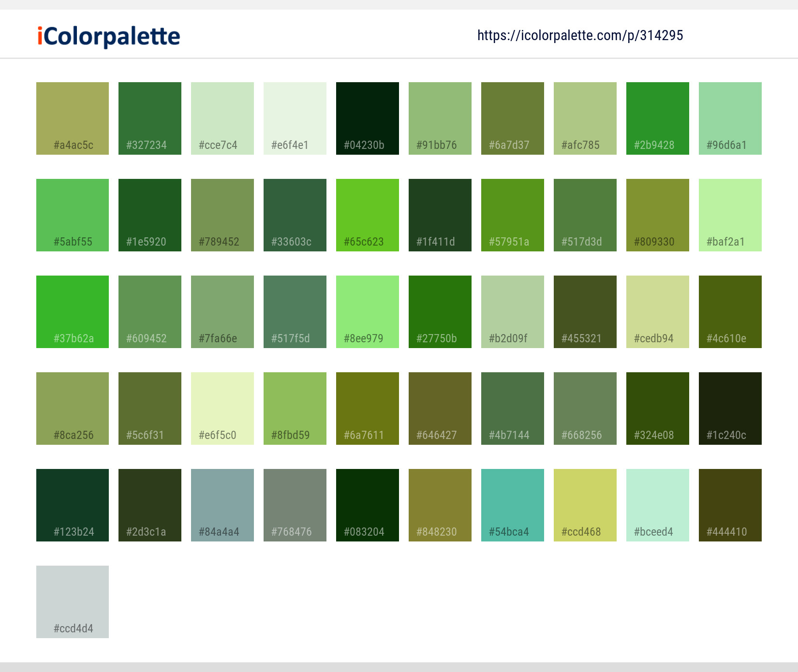The image size is (798, 672).
Task: Pick the #b2d09f swatch
Action: pos(513,312)
